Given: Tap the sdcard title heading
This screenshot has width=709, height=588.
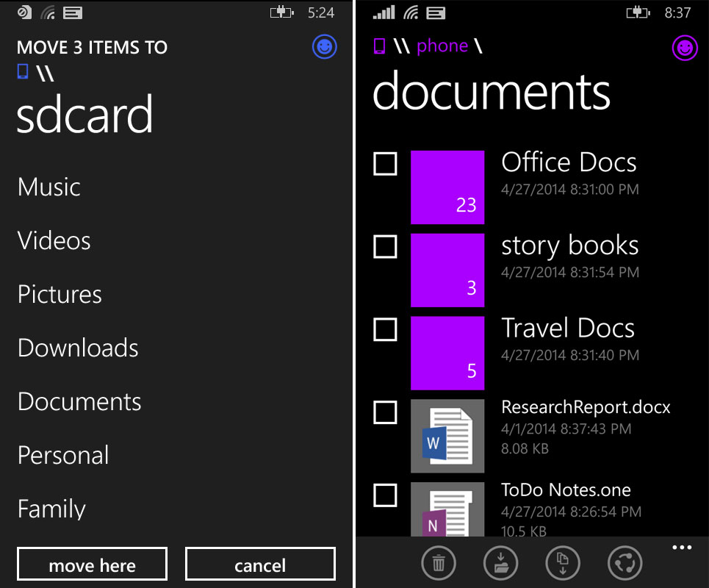Looking at the screenshot, I should 84,114.
